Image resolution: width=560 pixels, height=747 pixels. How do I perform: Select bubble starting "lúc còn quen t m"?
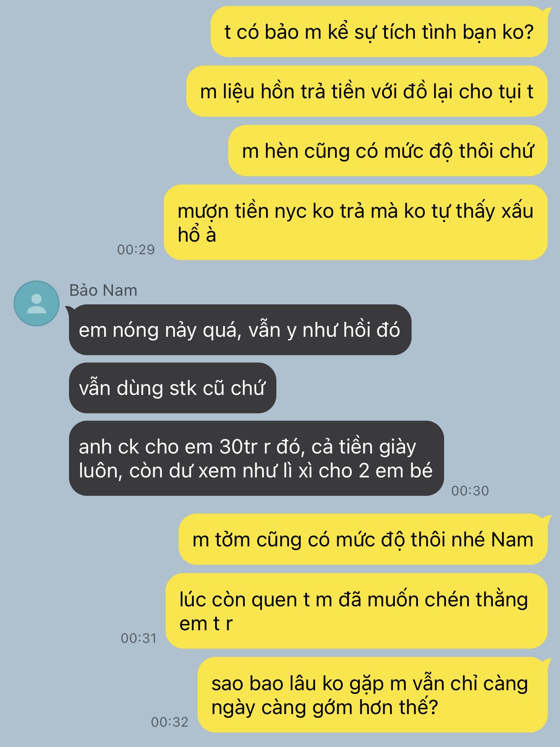click(x=357, y=611)
